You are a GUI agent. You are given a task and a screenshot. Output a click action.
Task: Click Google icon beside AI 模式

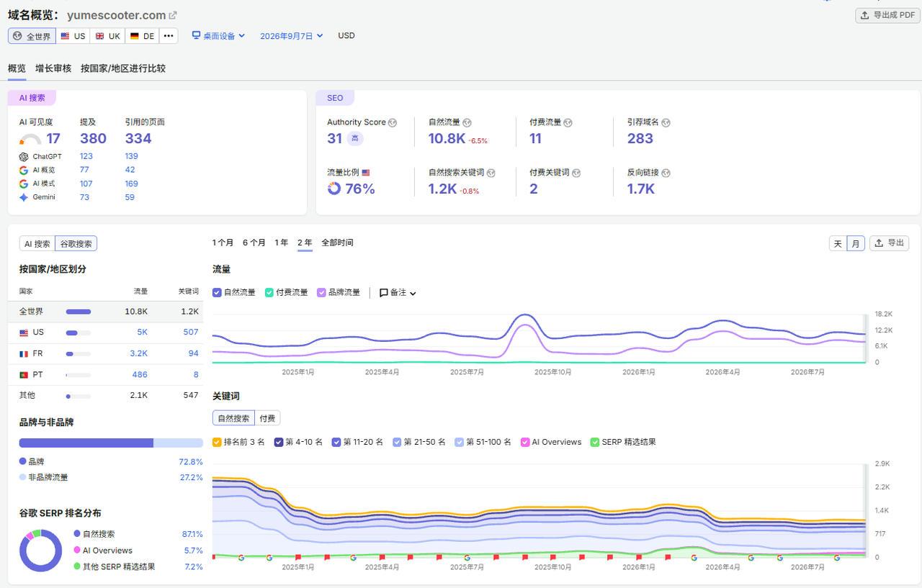click(x=24, y=184)
